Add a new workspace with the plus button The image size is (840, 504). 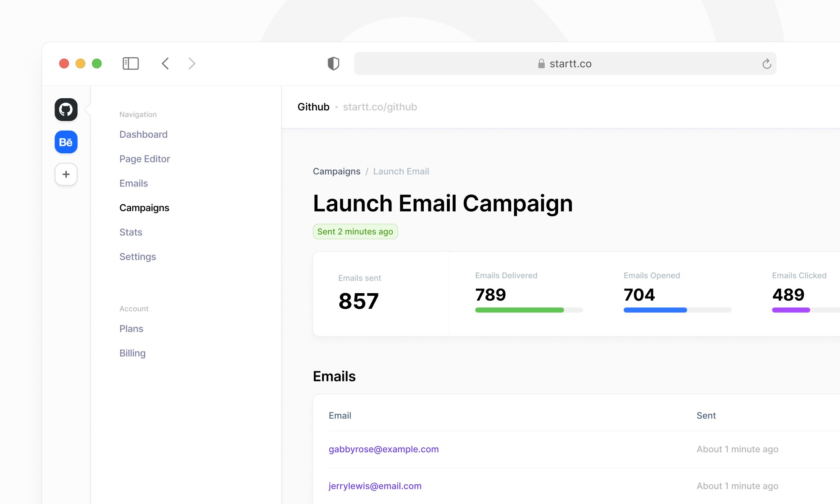(66, 174)
